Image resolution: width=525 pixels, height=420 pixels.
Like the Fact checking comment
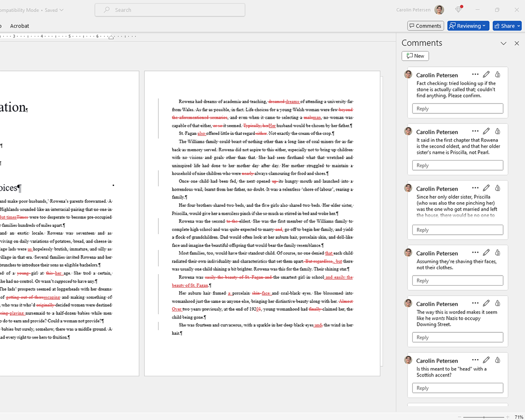click(498, 75)
